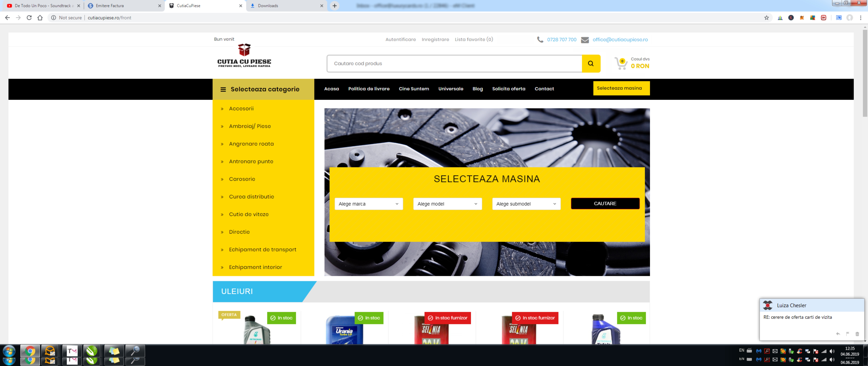The height and width of the screenshot is (366, 868).
Task: Open Politica de livrare page
Action: (369, 89)
